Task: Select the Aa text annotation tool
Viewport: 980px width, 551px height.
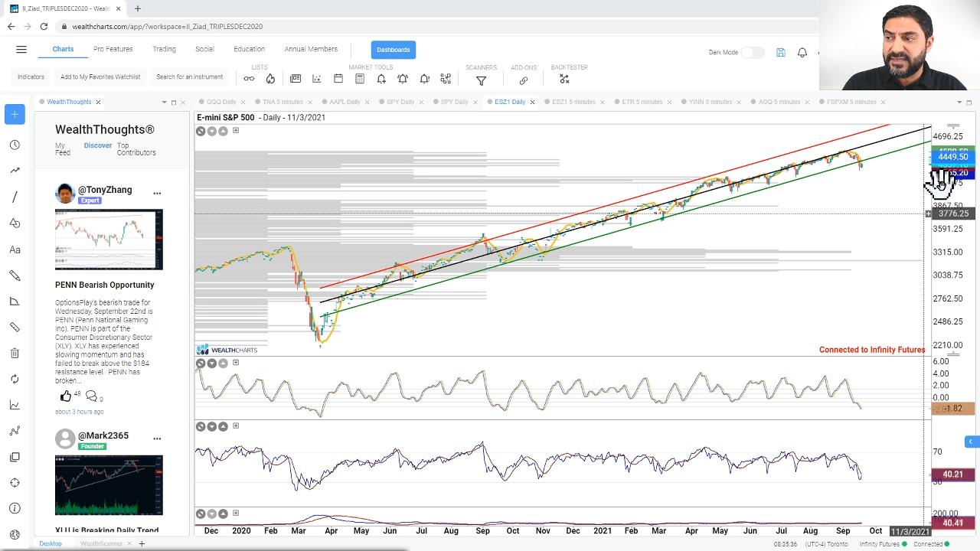Action: (15, 249)
